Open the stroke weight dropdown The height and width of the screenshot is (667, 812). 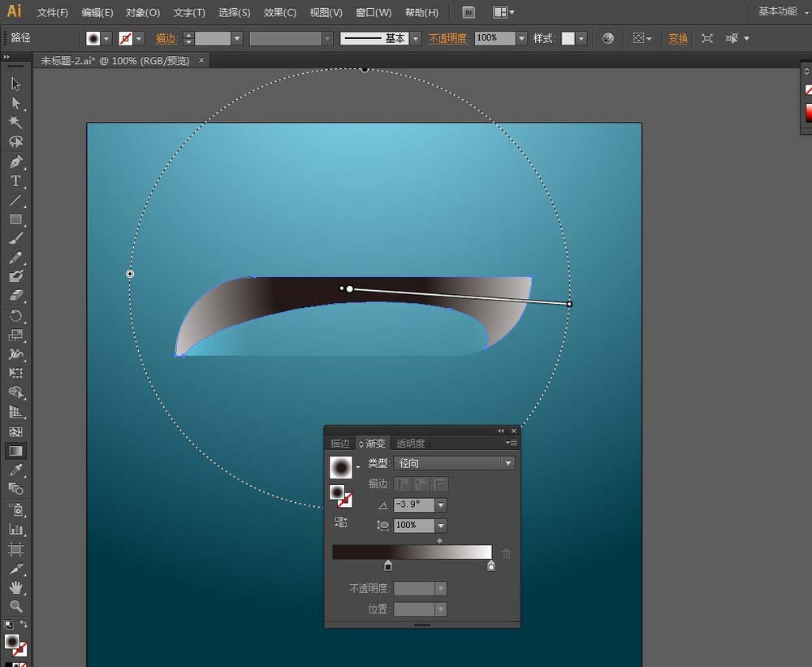point(237,38)
